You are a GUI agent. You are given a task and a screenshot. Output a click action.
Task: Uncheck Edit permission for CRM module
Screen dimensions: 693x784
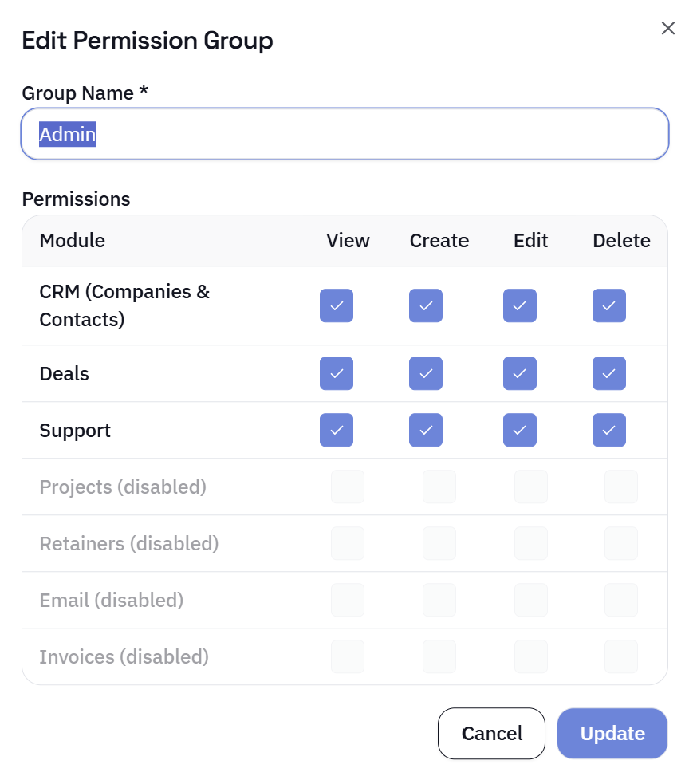coord(519,305)
